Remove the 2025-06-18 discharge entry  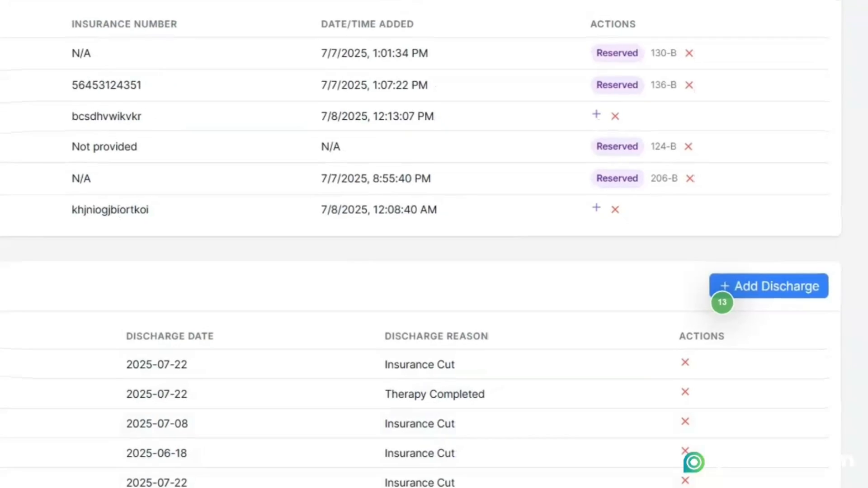click(685, 451)
